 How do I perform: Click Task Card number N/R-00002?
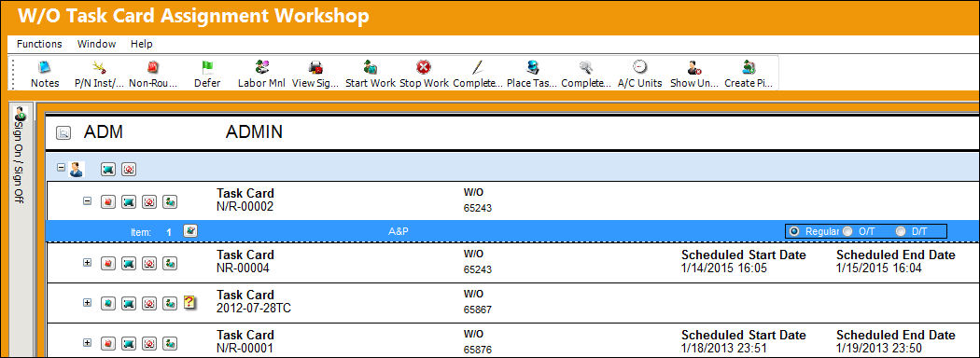pos(245,206)
